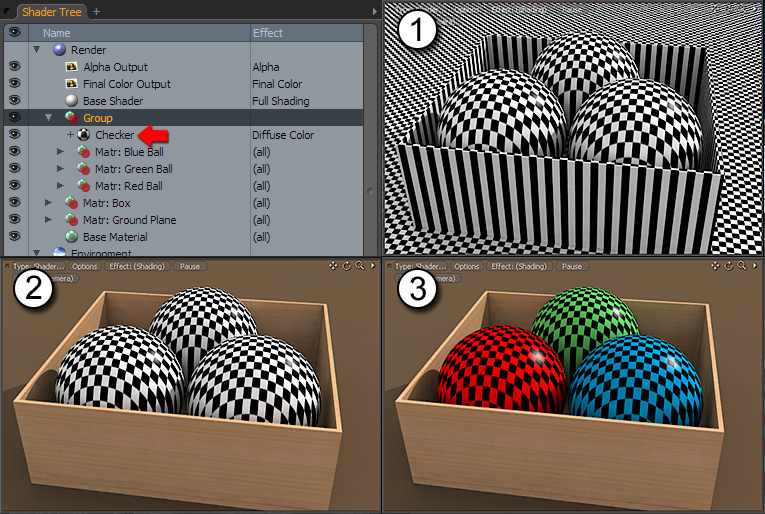The width and height of the screenshot is (765, 514).
Task: Collapse the Group item in Shader Tree
Action: click(x=49, y=118)
